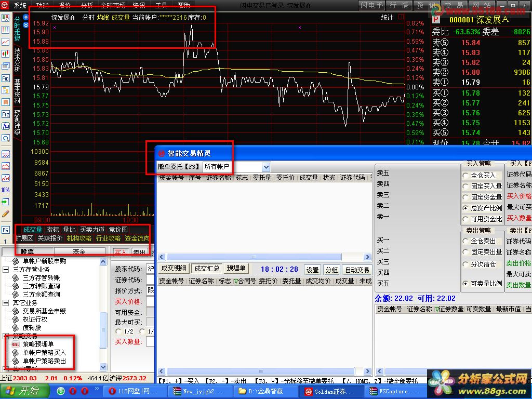Click the 自动交易 button
This screenshot has height=399, width=532.
[357, 270]
